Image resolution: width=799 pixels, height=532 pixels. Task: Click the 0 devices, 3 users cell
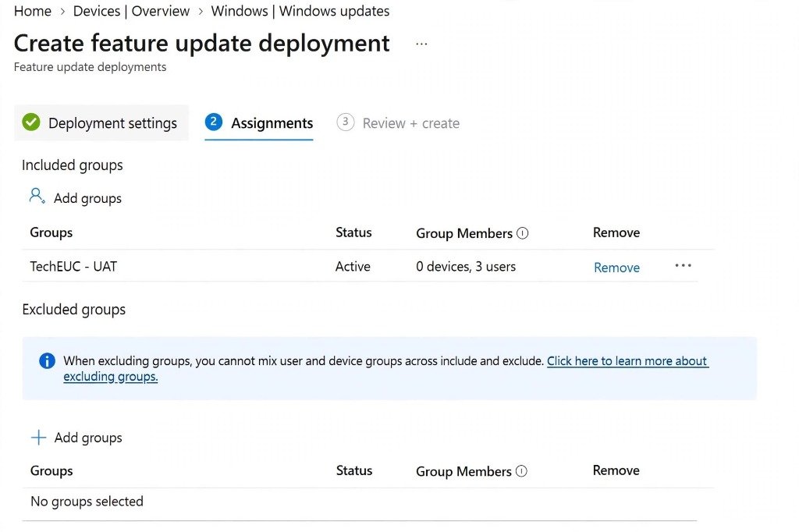click(466, 267)
